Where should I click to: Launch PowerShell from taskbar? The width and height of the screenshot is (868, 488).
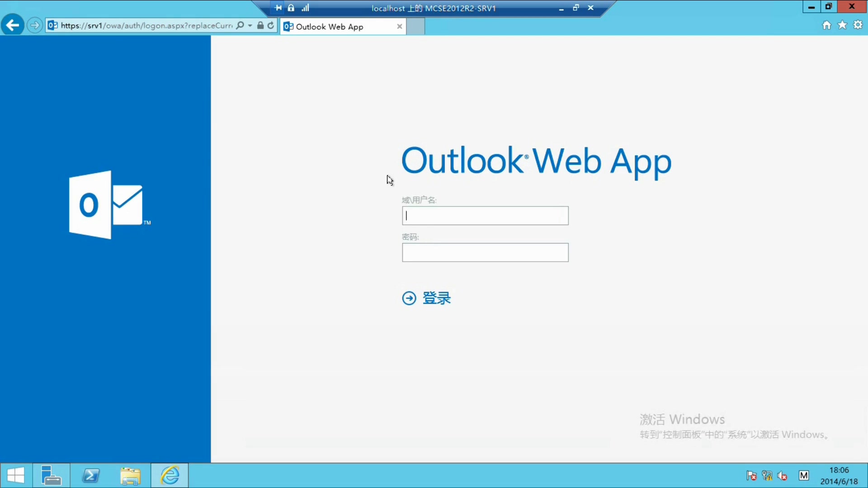tap(91, 475)
